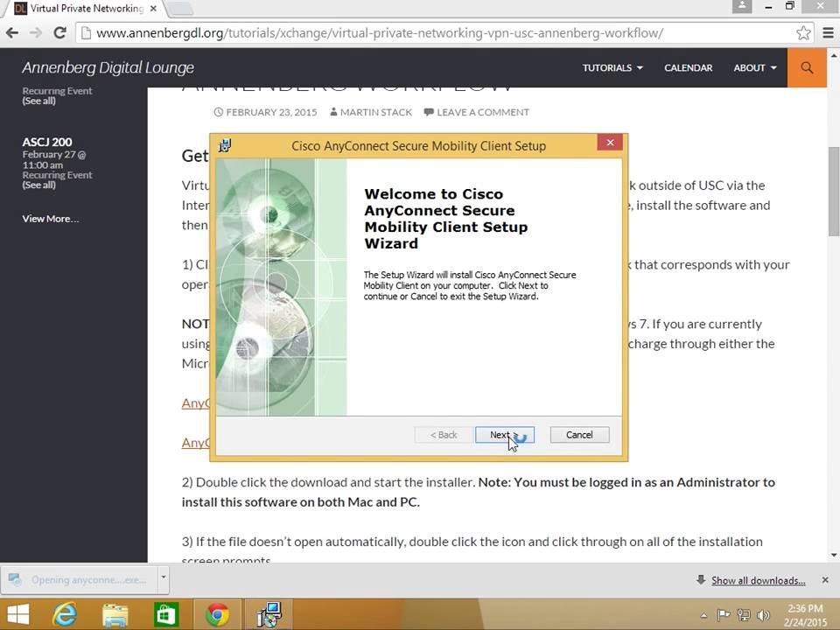The image size is (840, 630).
Task: Go to Annenberg Digital Lounge home
Action: coord(108,67)
